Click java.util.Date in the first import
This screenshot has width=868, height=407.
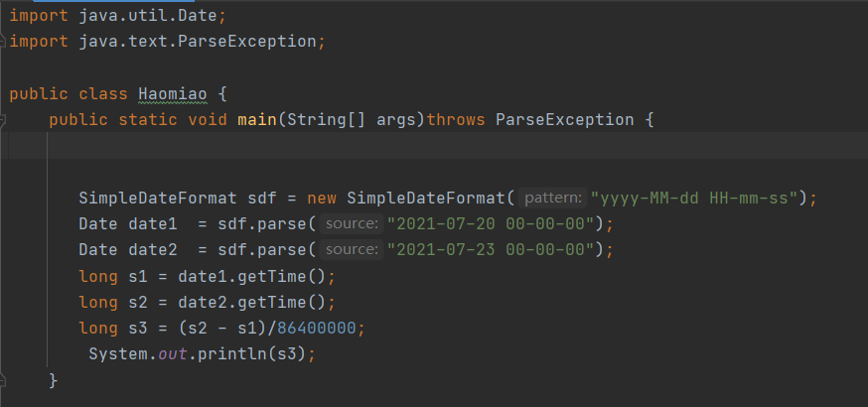pyautogui.click(x=148, y=16)
